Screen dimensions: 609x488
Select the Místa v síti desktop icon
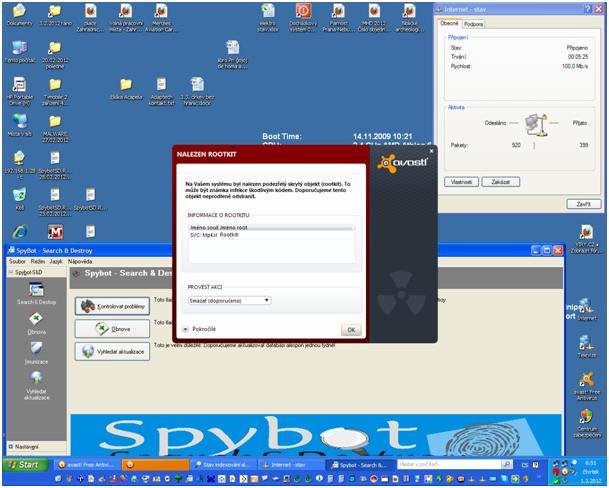coord(19,125)
